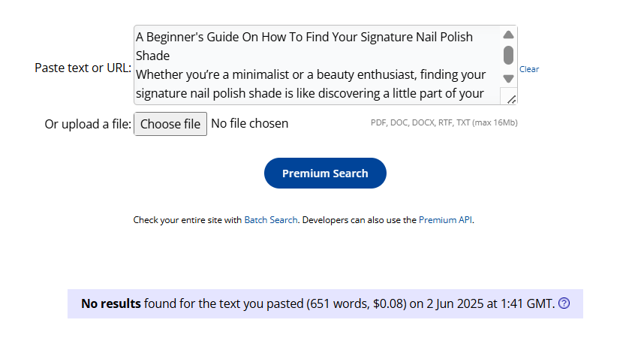Click the text area scrollbar thumb
This screenshot has width=644, height=341.
[x=508, y=55]
